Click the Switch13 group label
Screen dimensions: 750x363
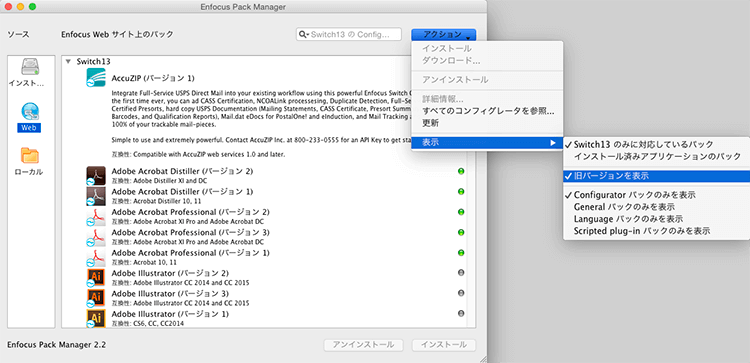pyautogui.click(x=94, y=61)
